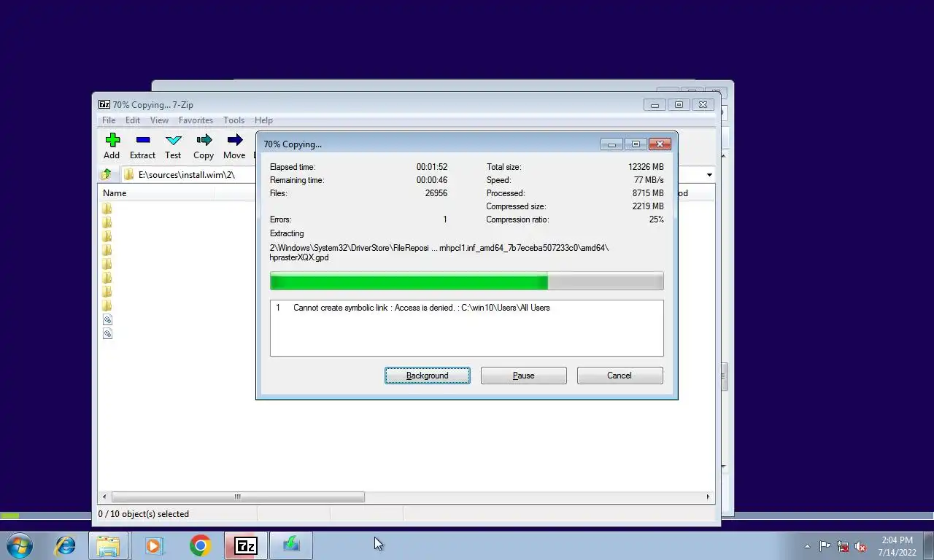Show hidden system tray icons
934x560 pixels.
[807, 546]
